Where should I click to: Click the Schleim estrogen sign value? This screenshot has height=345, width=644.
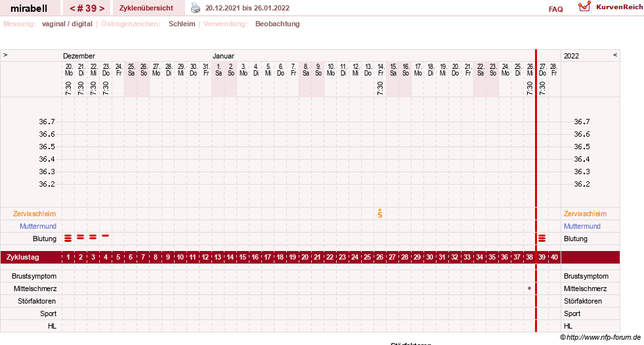(x=182, y=24)
